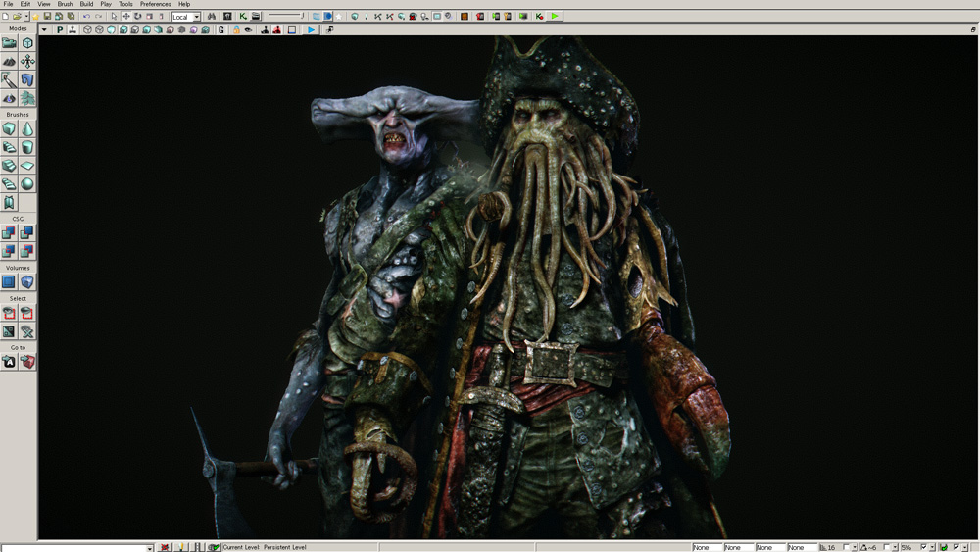Switch to Geometry mode cube icon
980x552 pixels.
(27, 43)
